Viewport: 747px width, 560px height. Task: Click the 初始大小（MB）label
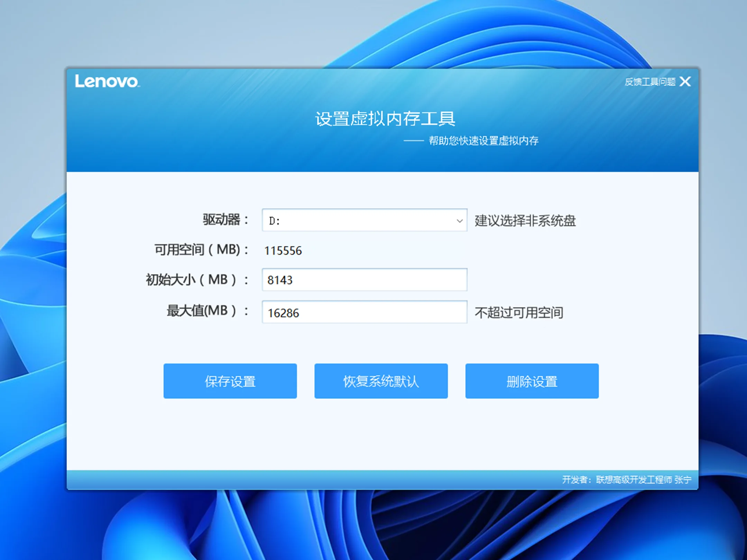(x=197, y=280)
